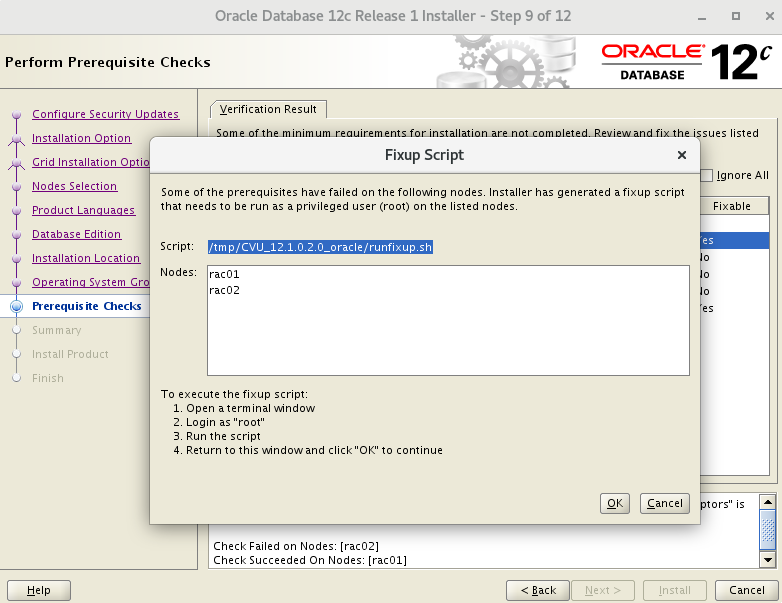
Task: Click OK in Fixup Script dialog
Action: pos(615,503)
